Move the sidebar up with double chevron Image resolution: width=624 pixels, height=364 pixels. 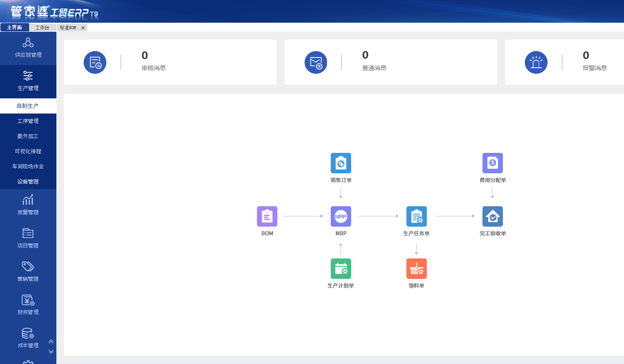click(51, 341)
